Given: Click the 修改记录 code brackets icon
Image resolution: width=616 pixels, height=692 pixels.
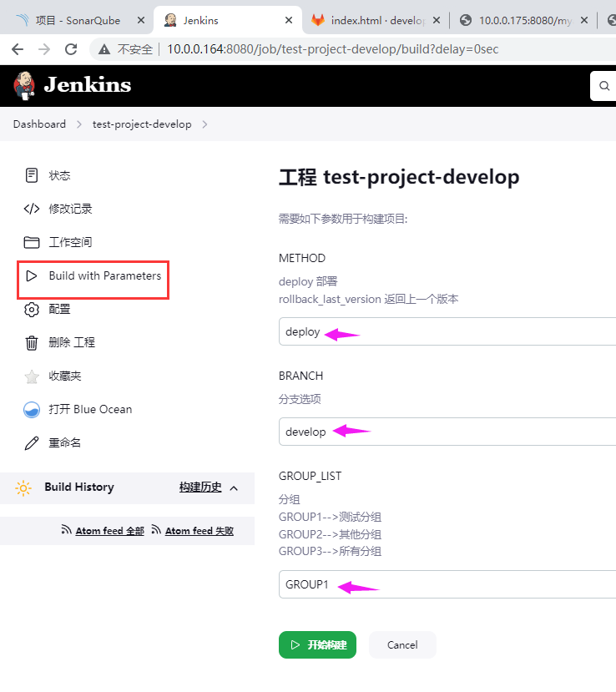Looking at the screenshot, I should [x=32, y=209].
